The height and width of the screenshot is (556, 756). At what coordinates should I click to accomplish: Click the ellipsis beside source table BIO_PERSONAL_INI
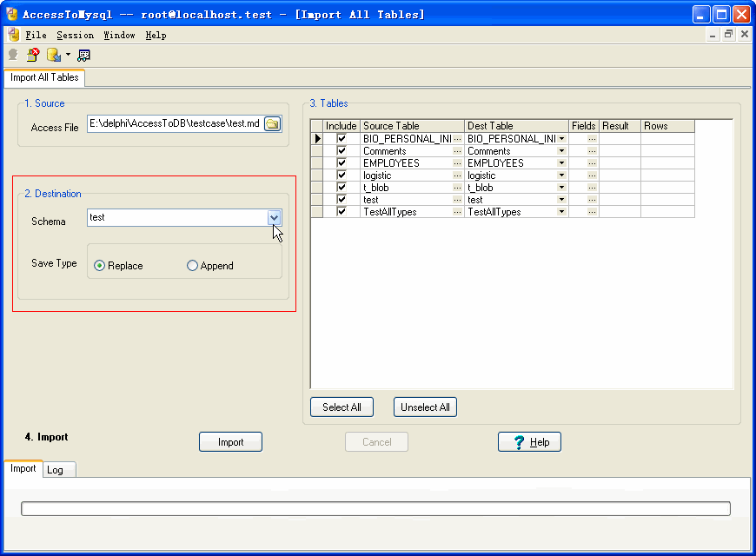[x=457, y=139]
